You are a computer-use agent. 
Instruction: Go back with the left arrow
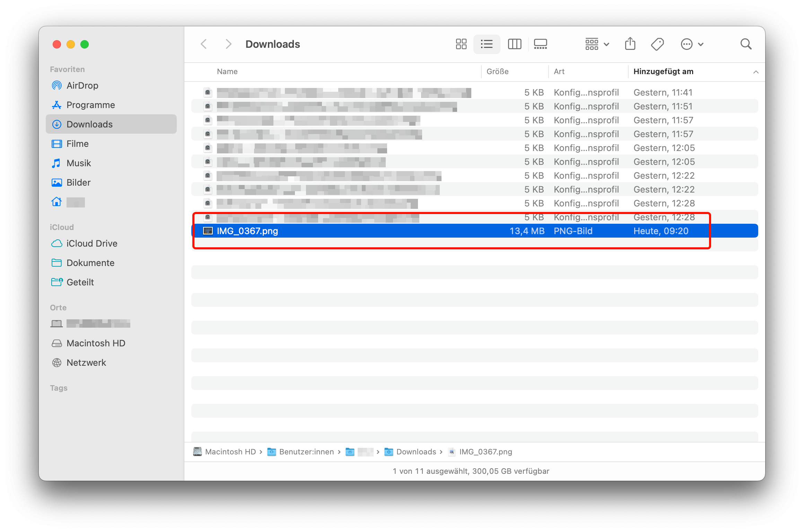(204, 44)
